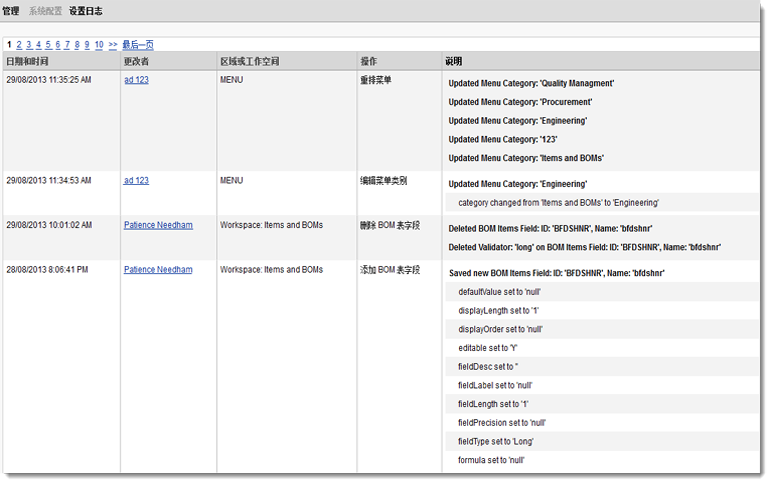Go to log page 5
This screenshot has height=484, width=770.
pyautogui.click(x=48, y=45)
